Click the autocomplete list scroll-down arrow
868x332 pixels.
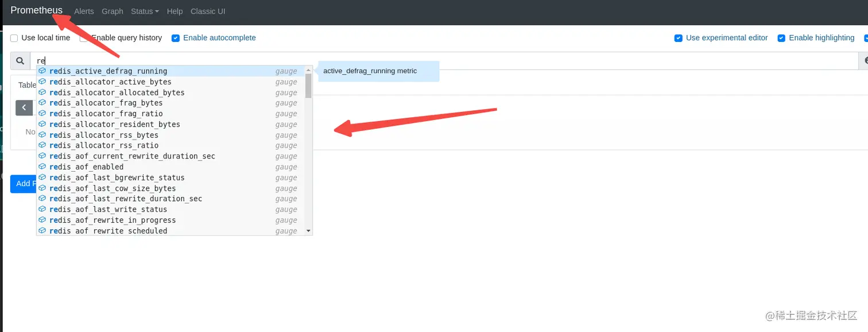point(308,230)
